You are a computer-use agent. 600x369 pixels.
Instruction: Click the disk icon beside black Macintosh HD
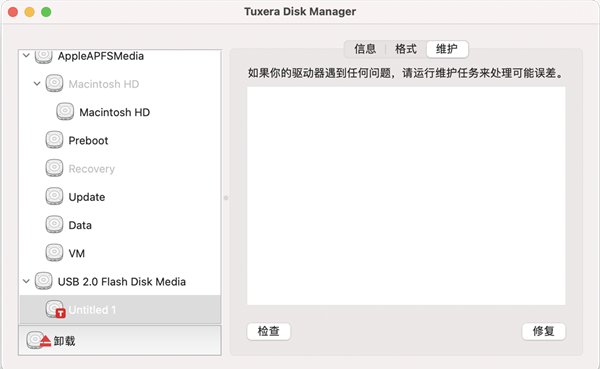point(65,112)
